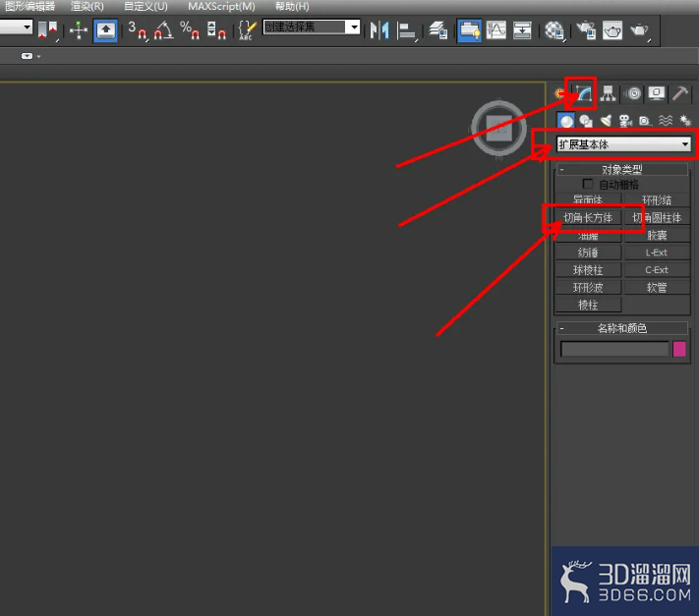Collapse the 名称和颜色 rollout
Viewport: 699px width, 616px height.
click(x=622, y=328)
